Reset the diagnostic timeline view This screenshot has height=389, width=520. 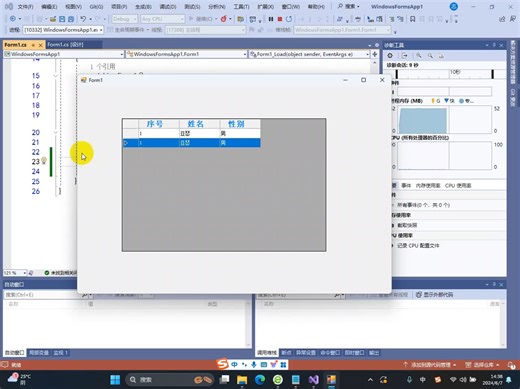(441, 56)
